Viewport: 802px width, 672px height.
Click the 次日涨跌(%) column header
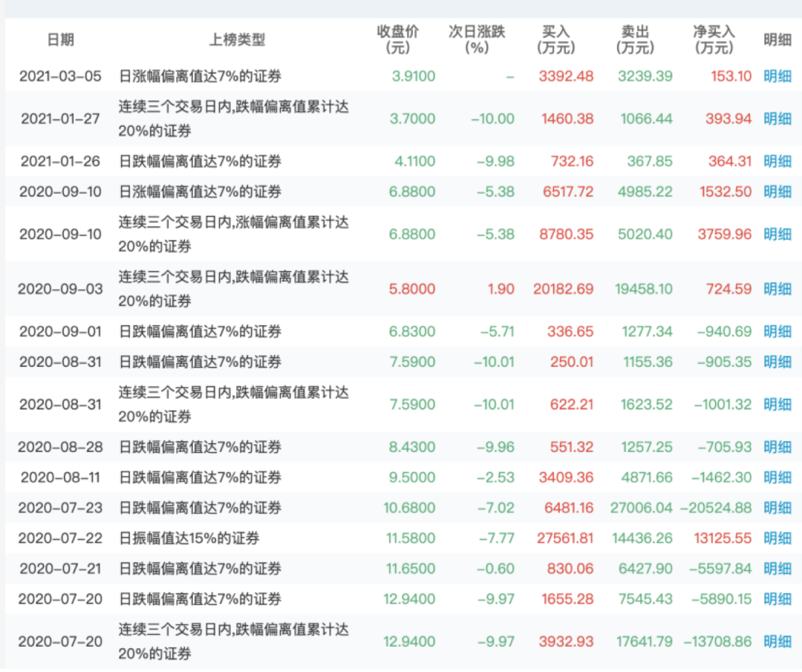coord(477,39)
